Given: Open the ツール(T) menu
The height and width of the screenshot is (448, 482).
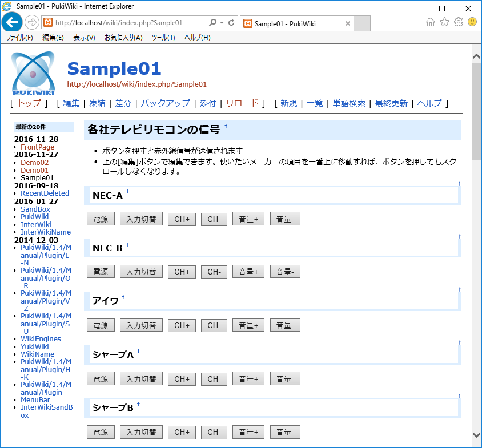Looking at the screenshot, I should click(163, 38).
